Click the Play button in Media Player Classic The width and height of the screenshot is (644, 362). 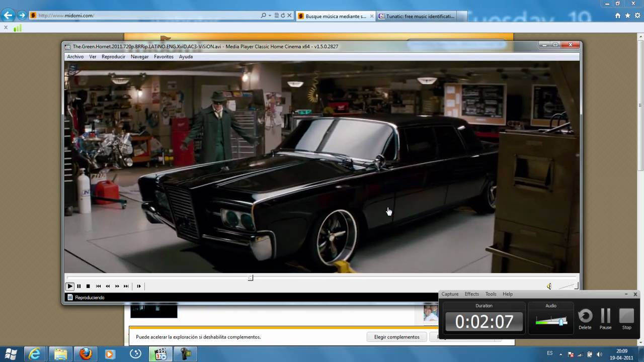tap(70, 286)
